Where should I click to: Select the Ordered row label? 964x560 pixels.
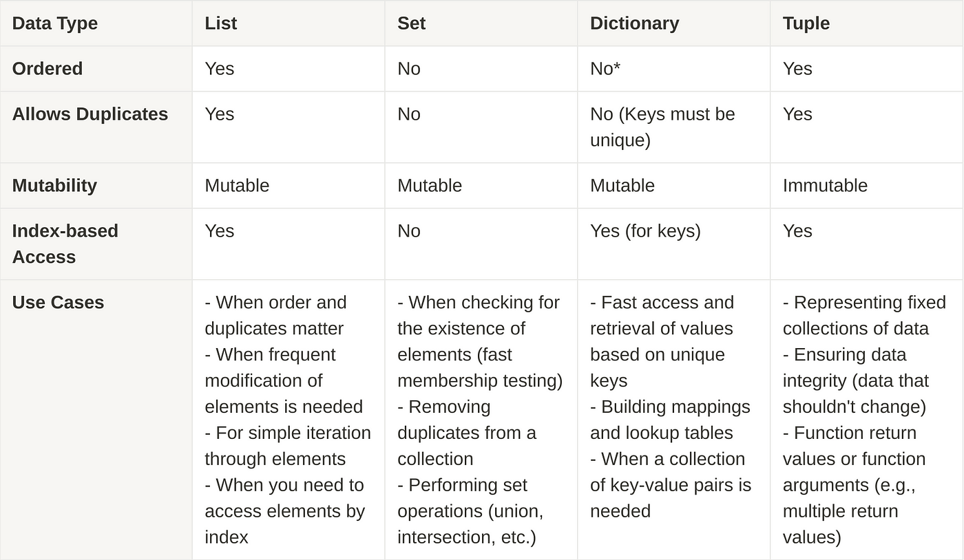pyautogui.click(x=96, y=69)
